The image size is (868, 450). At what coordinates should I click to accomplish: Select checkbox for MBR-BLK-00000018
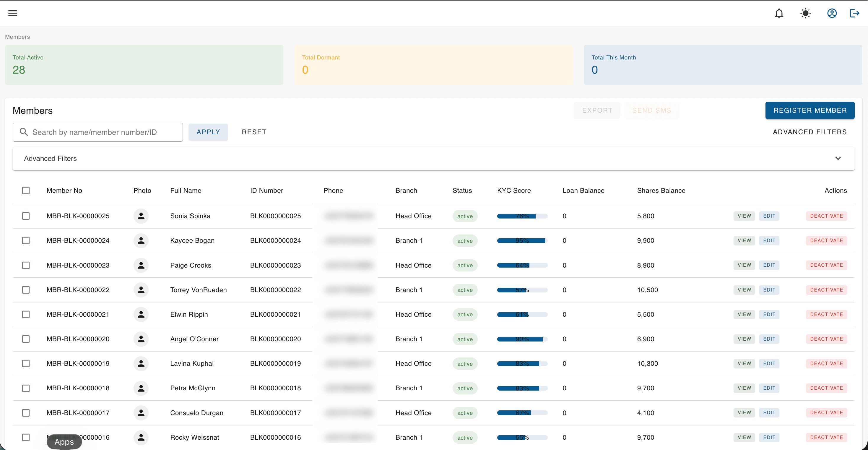pos(26,388)
